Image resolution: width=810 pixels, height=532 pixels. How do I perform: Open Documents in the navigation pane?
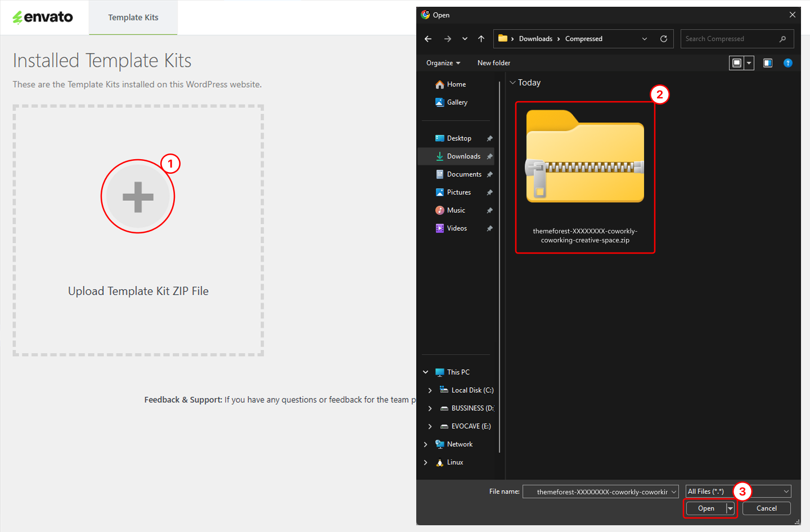click(x=456, y=174)
